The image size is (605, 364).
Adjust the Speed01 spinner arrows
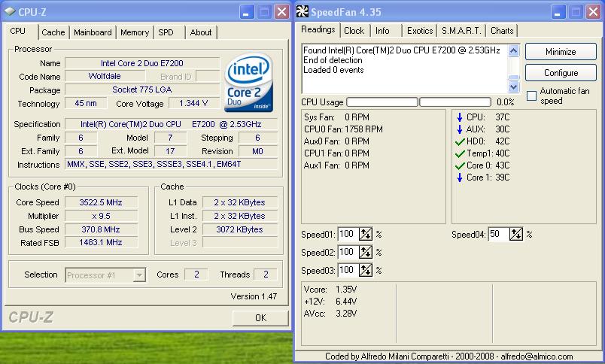366,235
